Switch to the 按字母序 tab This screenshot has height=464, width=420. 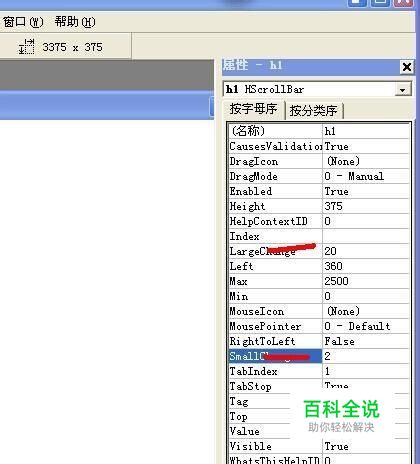pyautogui.click(x=254, y=109)
